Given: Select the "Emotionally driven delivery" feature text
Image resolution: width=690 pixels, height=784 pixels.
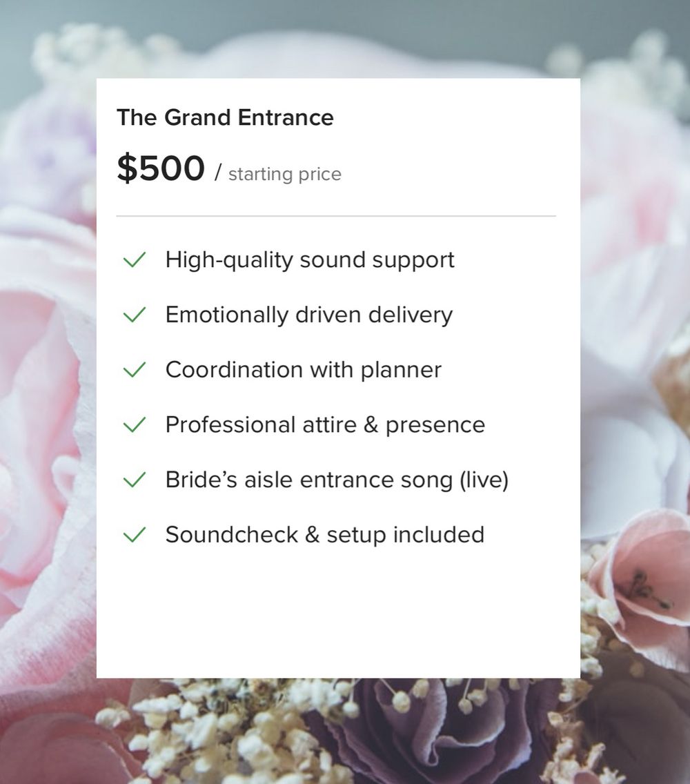Looking at the screenshot, I should pos(309,315).
